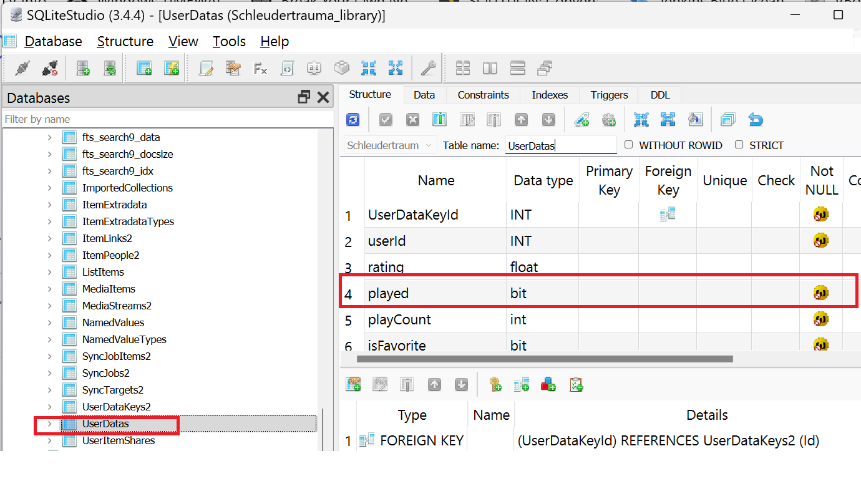Image resolution: width=861 pixels, height=504 pixels.
Task: Open the Tools menu
Action: 229,41
